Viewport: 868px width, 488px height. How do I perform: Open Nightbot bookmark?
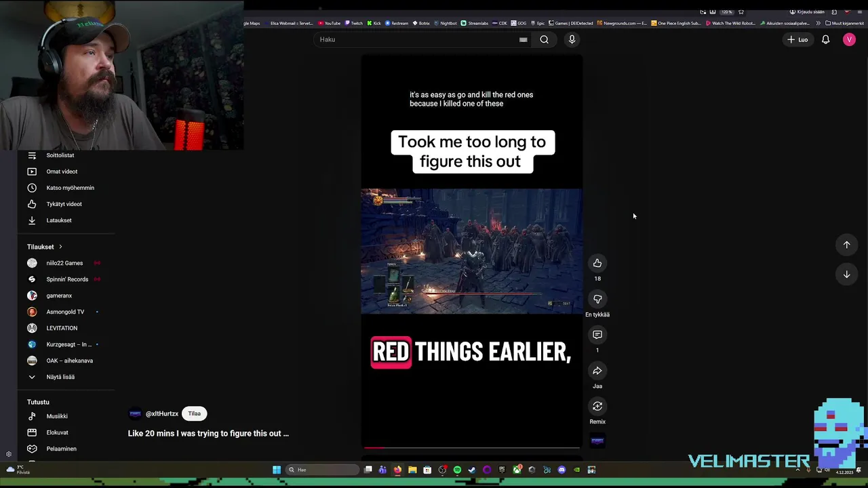click(445, 23)
